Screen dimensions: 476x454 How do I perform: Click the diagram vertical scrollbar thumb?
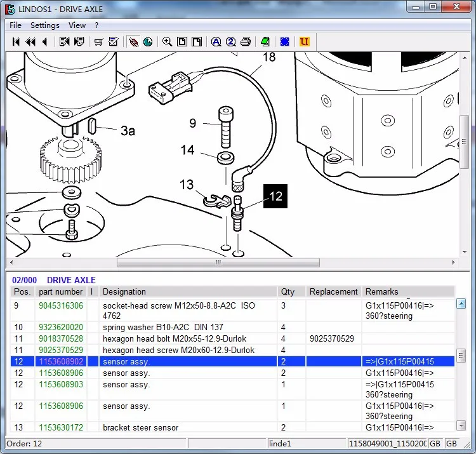(464, 142)
